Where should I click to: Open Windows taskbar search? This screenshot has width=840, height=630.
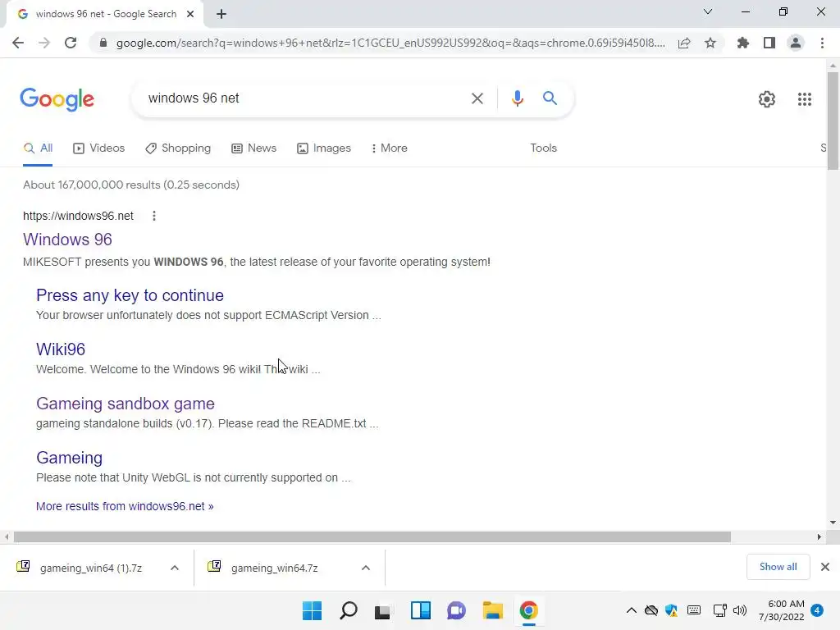[348, 610]
